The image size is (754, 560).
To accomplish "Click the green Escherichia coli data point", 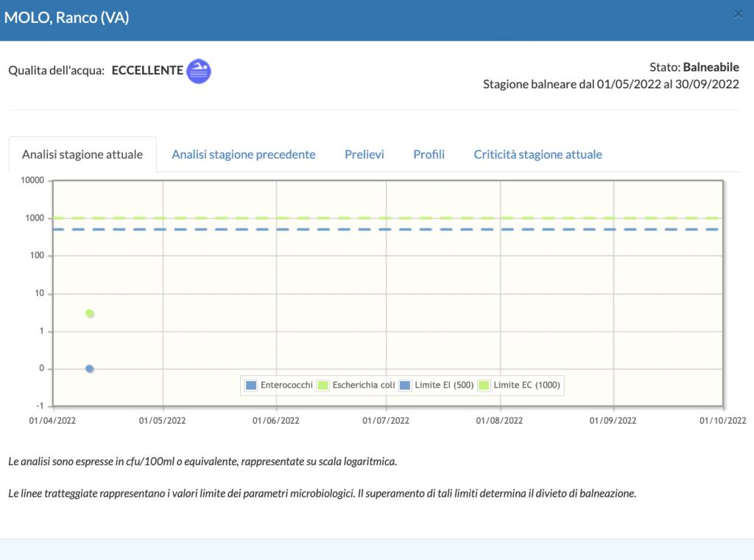I will pos(90,313).
